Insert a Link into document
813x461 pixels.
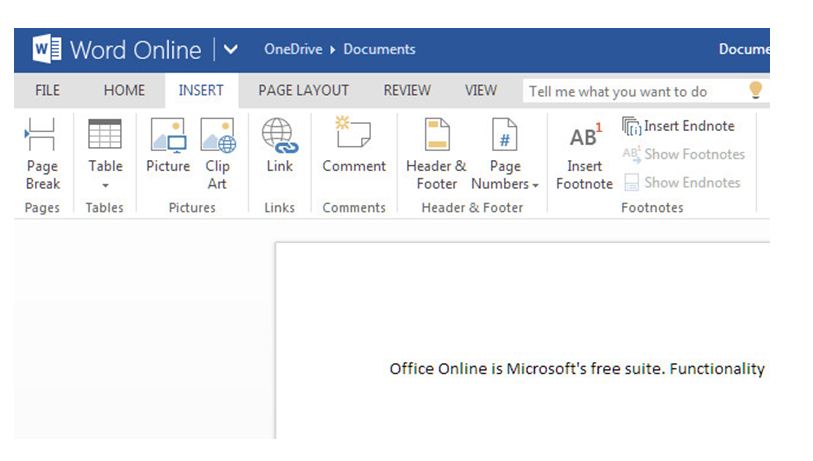click(x=279, y=146)
